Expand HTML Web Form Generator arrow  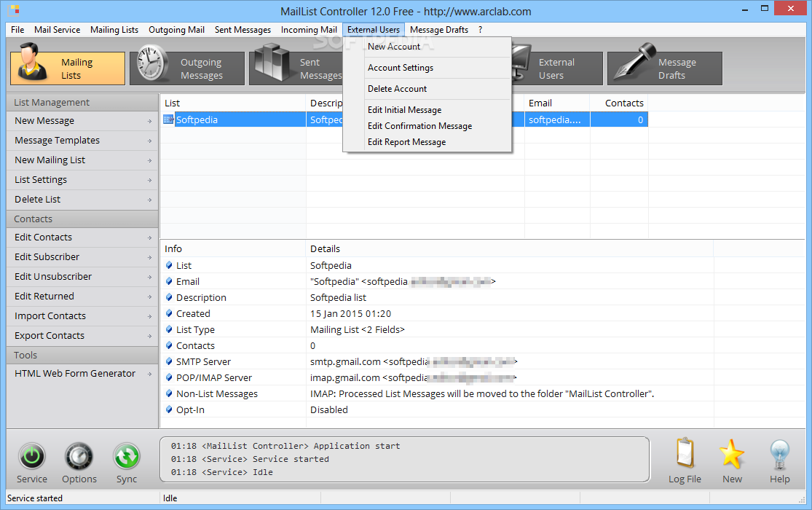tap(150, 374)
